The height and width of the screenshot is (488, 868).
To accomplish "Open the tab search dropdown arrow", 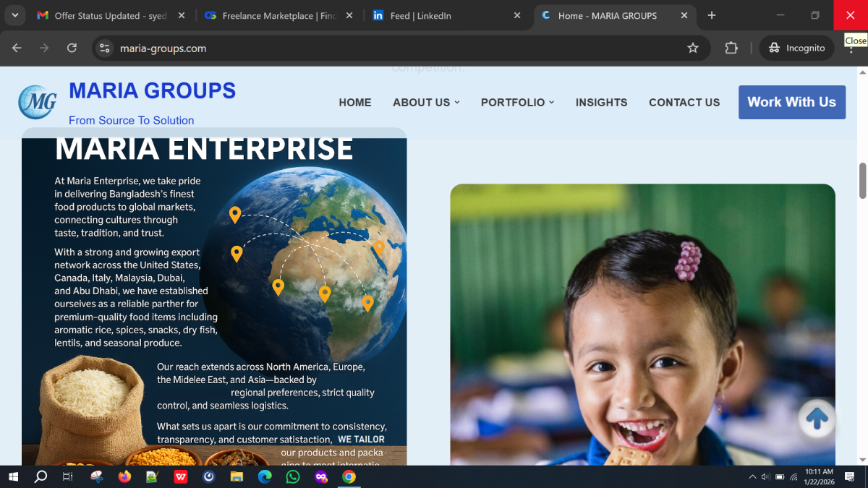I will (x=14, y=15).
